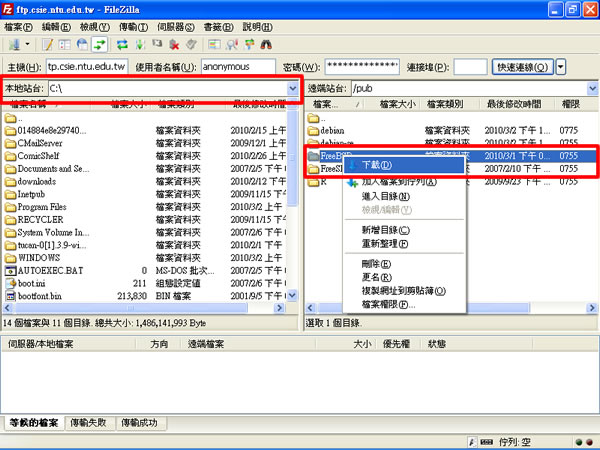Click the remote parent directory ".." folder icon
600x450 pixels.
[x=313, y=118]
